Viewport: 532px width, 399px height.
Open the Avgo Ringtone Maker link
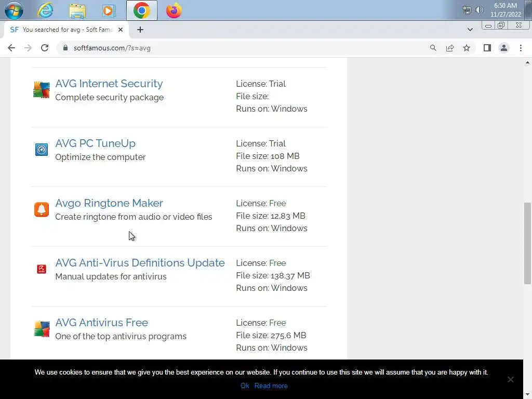click(109, 203)
